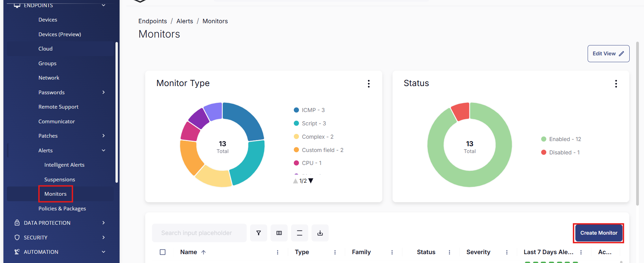Expand the Passwords submenu chevron

pos(104,92)
